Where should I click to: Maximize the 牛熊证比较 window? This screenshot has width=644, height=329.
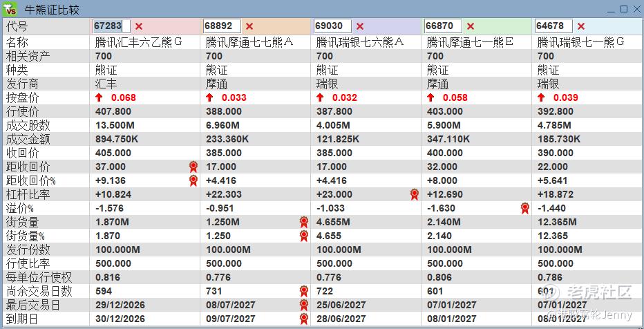pos(624,9)
